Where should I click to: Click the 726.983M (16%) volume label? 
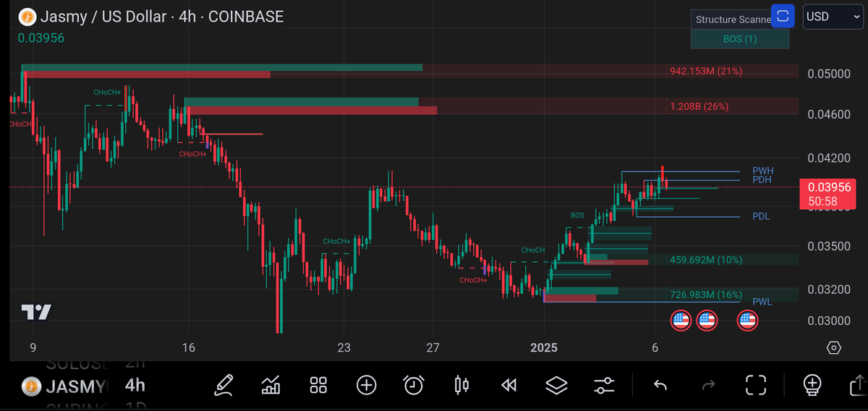(706, 295)
